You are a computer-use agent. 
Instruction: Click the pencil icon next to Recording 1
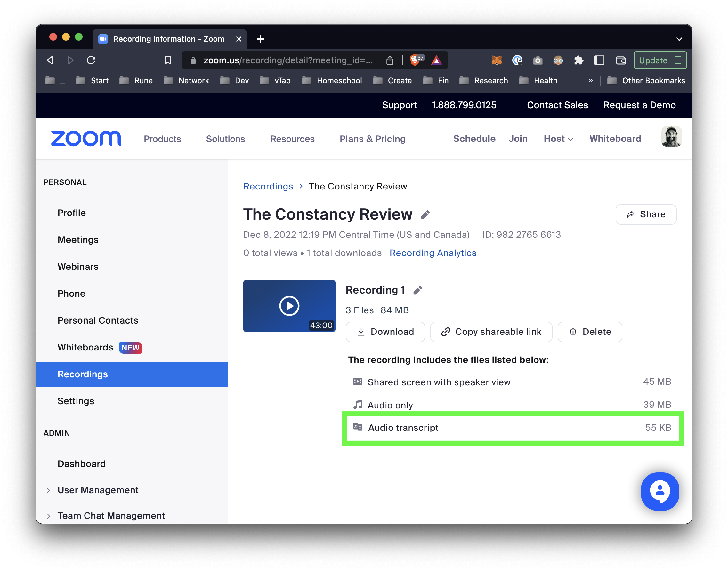coord(417,290)
